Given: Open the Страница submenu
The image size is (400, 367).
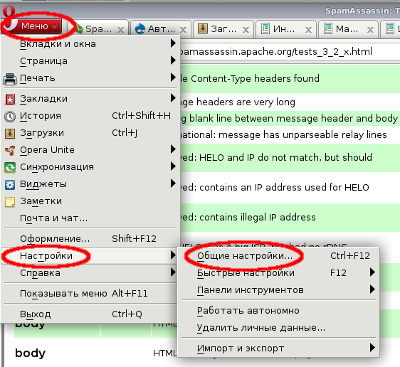Looking at the screenshot, I should pos(91,61).
